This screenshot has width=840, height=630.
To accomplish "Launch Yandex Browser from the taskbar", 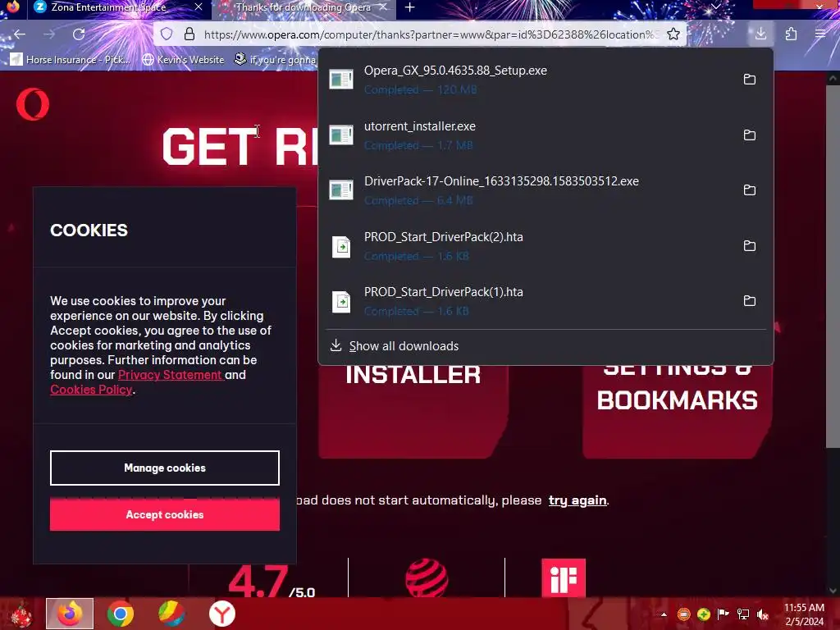I will click(x=221, y=614).
